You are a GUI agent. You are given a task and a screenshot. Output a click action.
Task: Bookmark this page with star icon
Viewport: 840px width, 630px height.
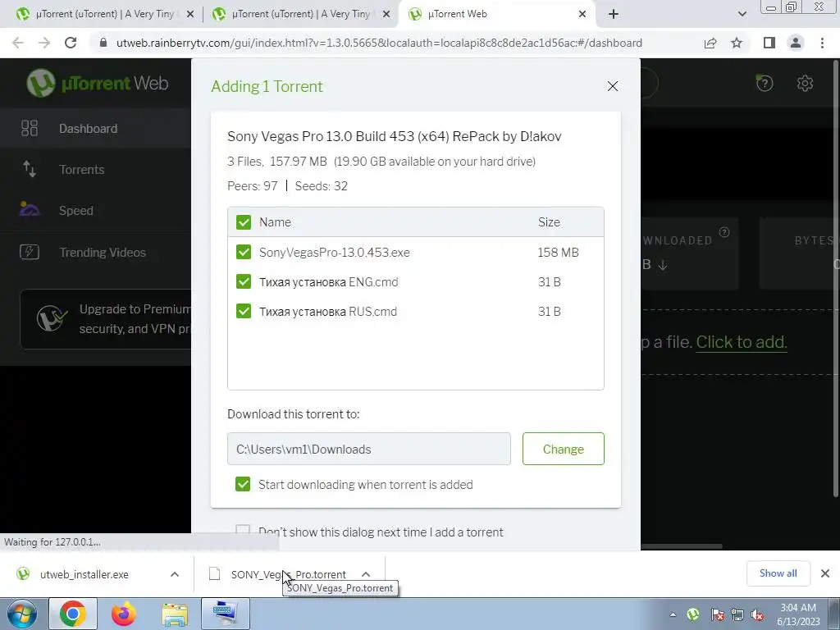click(737, 43)
